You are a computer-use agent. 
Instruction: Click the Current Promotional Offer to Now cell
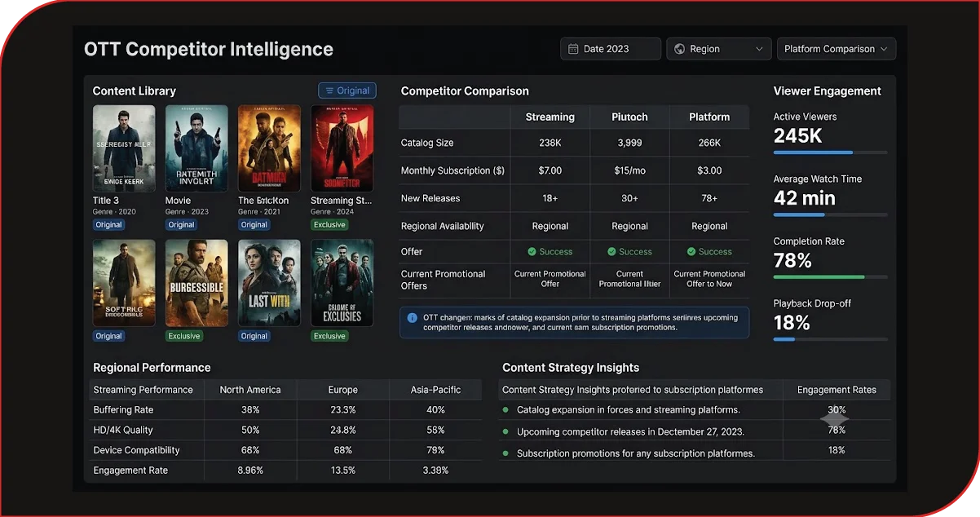pos(709,279)
